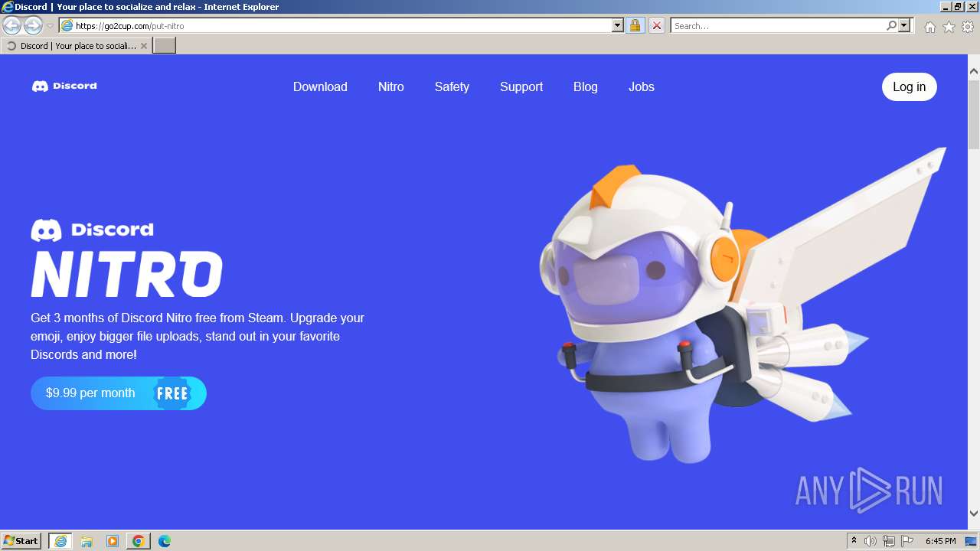The width and height of the screenshot is (980, 551).
Task: Open the IE Home icon
Action: 929,27
